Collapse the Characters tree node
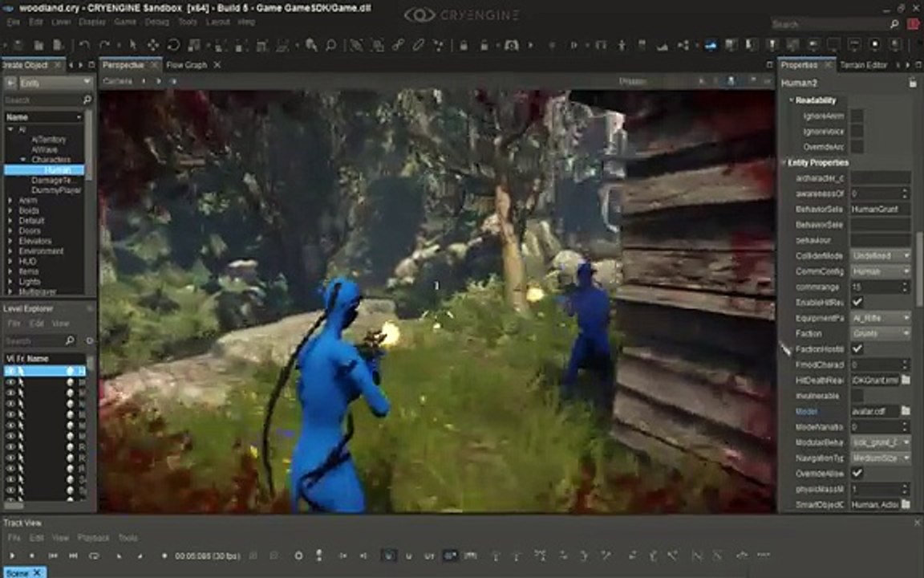The height and width of the screenshot is (578, 924). tap(23, 159)
